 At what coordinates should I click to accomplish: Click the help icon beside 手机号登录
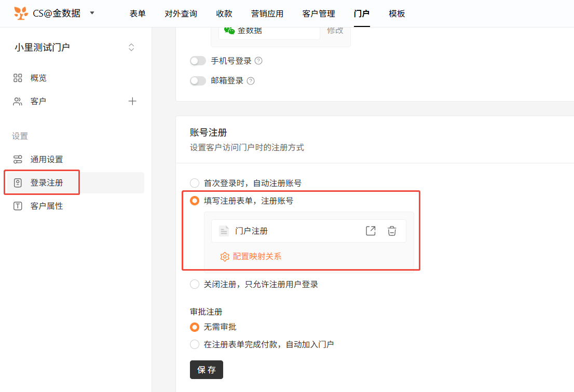pyautogui.click(x=258, y=61)
